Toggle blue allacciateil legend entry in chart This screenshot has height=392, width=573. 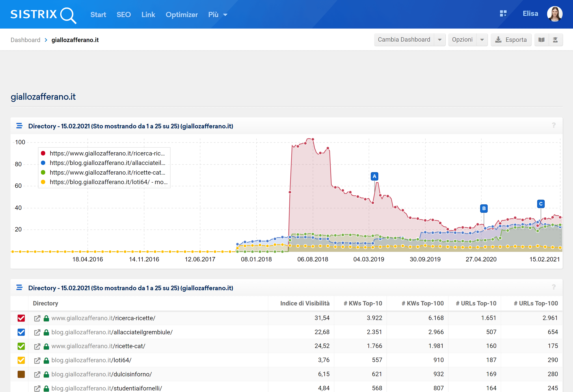(103, 163)
